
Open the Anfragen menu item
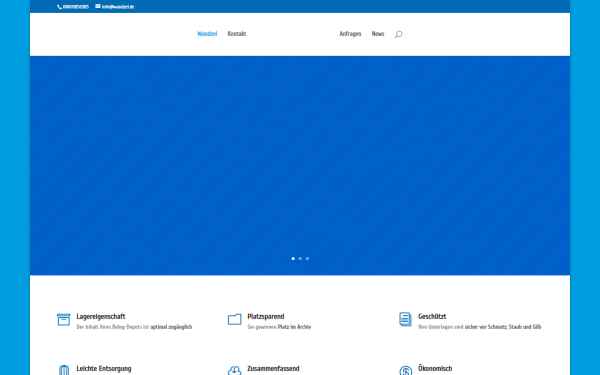[x=350, y=34]
